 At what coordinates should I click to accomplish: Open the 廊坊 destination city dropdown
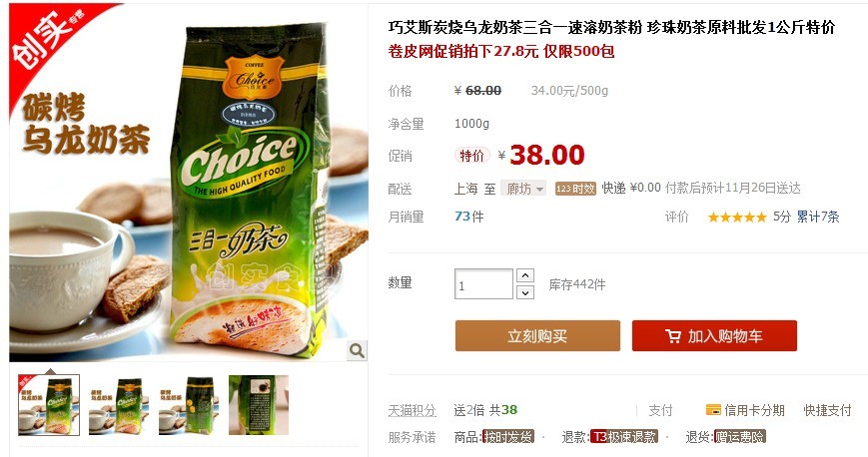(x=523, y=189)
